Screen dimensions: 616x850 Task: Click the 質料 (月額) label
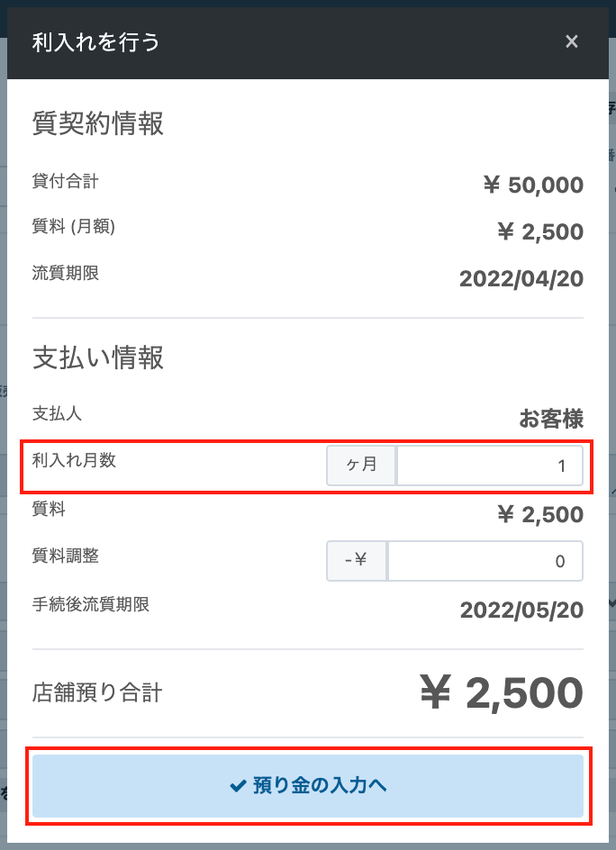coord(74,227)
